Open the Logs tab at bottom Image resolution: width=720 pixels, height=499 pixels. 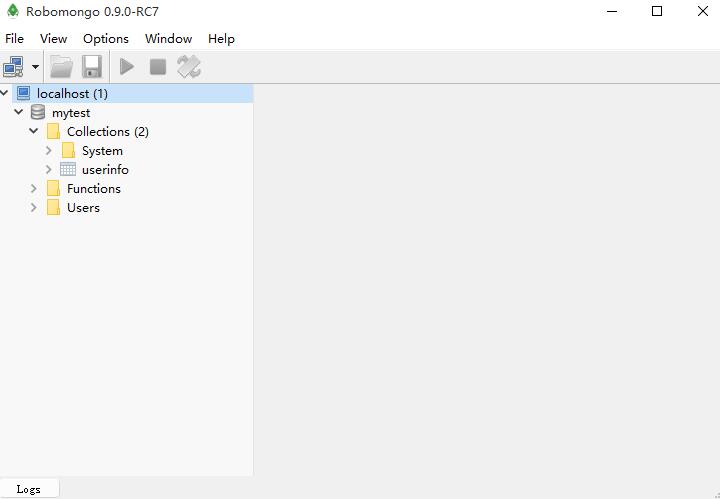pos(28,489)
